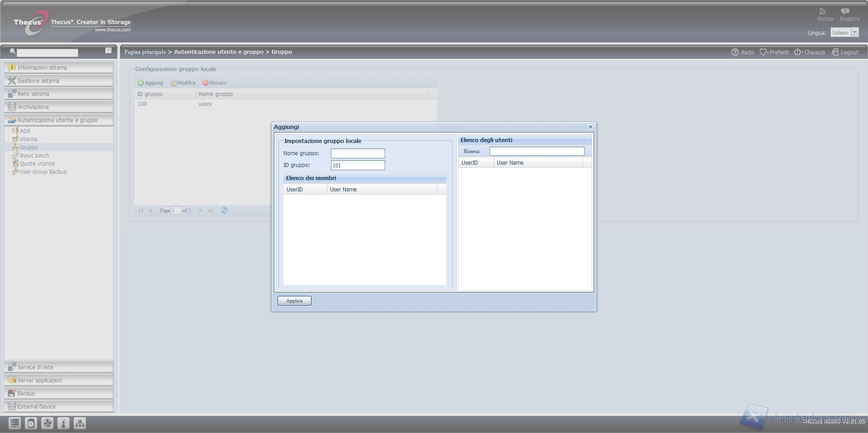Open the Registro log icon

(x=844, y=12)
